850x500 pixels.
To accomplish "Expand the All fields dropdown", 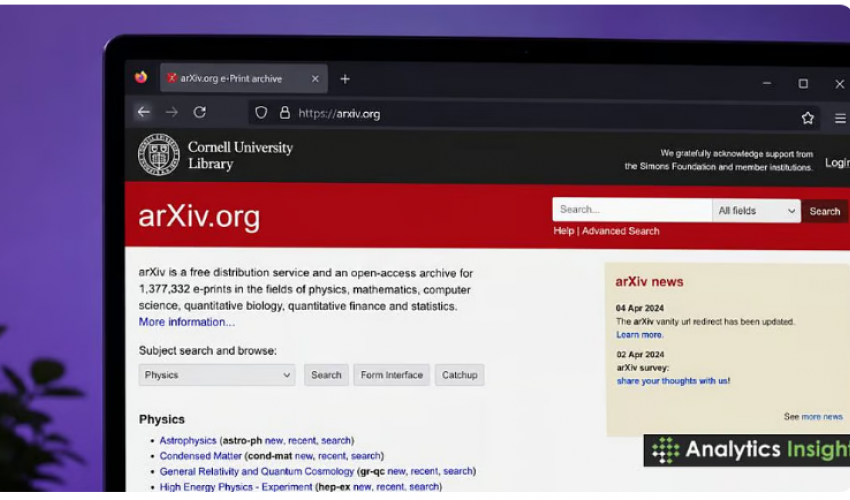I will [x=756, y=210].
